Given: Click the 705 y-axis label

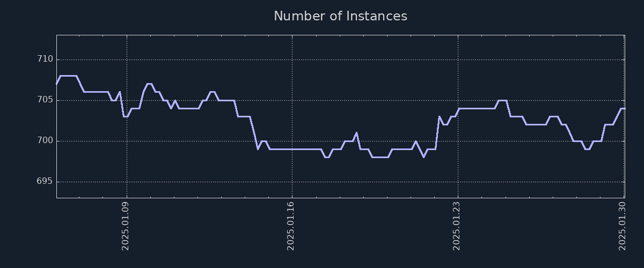Looking at the screenshot, I should 45,100.
